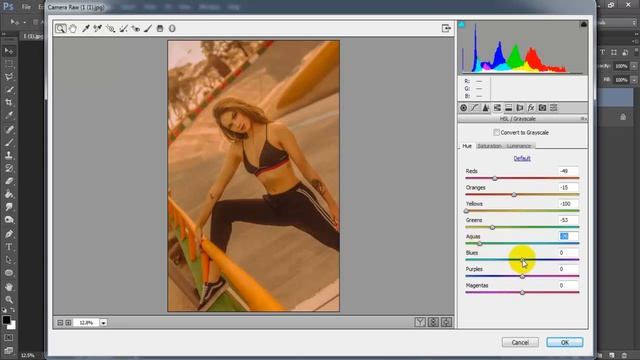The height and width of the screenshot is (360, 640).
Task: Open the Tone Curve panel icon
Action: [x=474, y=108]
